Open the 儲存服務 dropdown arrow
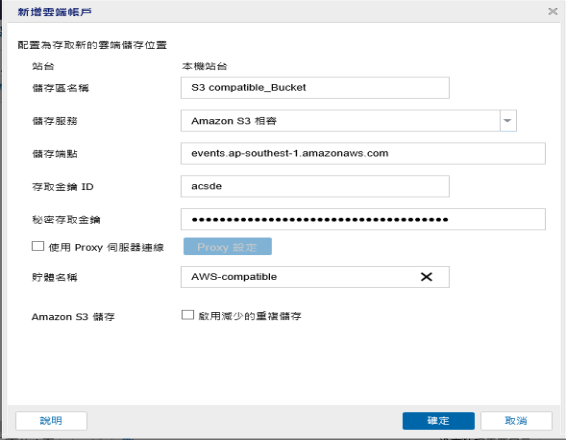 coord(508,121)
